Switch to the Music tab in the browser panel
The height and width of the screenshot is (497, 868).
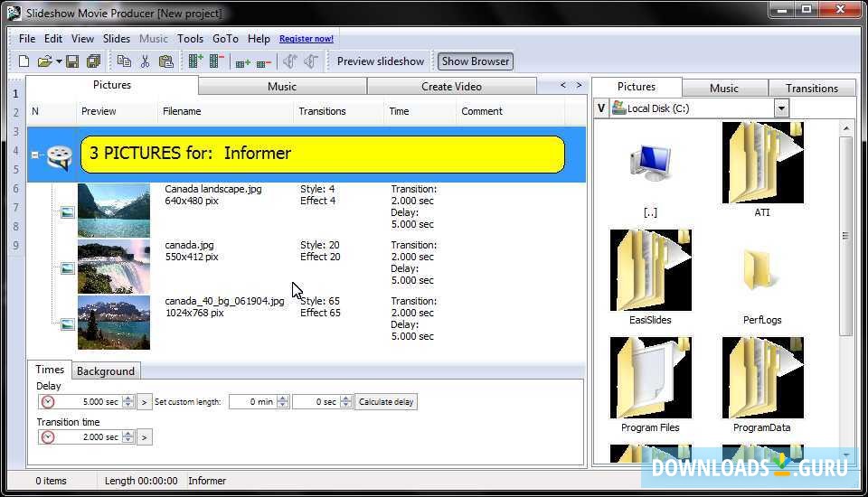pyautogui.click(x=724, y=88)
